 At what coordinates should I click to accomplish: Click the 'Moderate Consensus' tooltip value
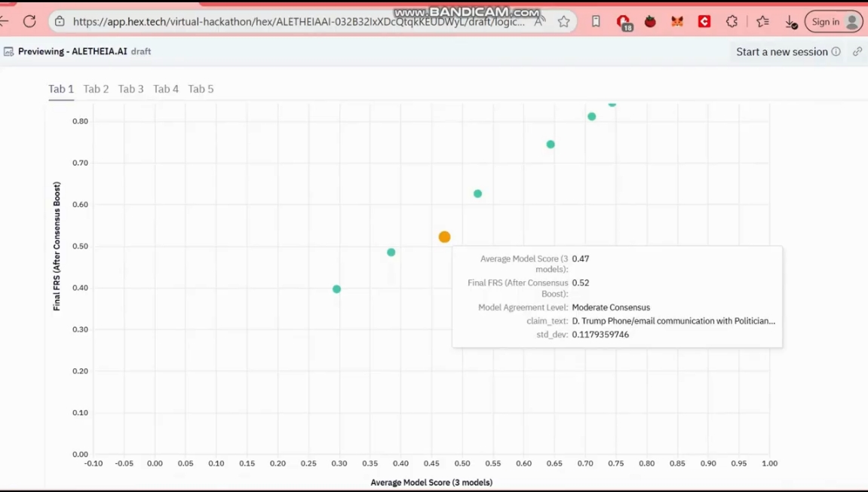611,307
